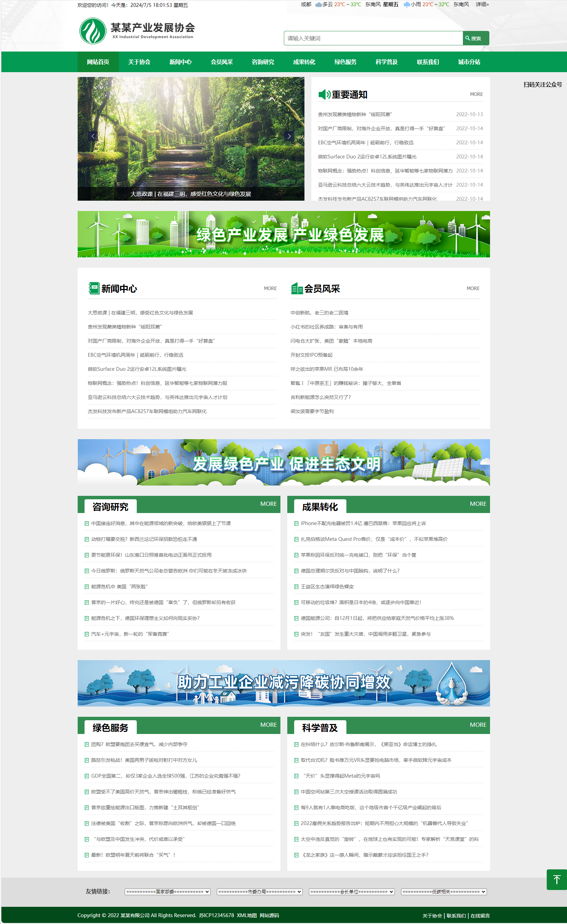Viewport: 567px width, 924px height.
Task: Click the cloudy weather icon for today
Action: click(x=318, y=5)
